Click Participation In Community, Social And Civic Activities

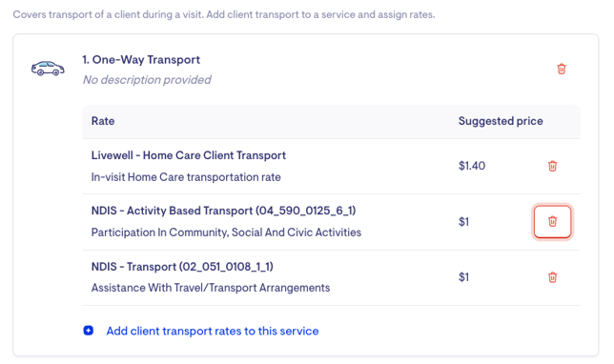click(x=226, y=233)
